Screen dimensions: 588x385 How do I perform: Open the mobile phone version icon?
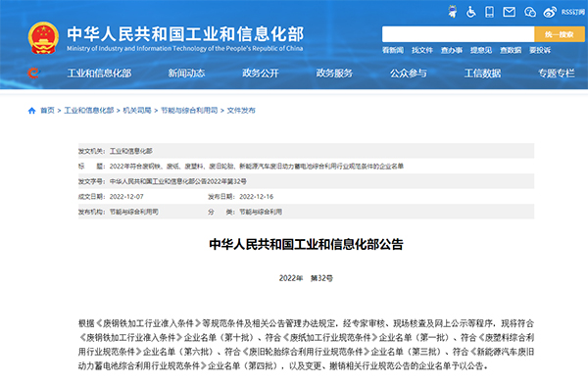point(489,12)
